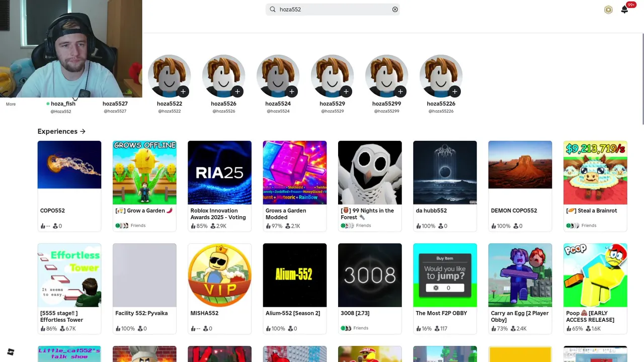The image size is (644, 362).
Task: Open Steal a Brainrot experience thumbnail
Action: [595, 172]
